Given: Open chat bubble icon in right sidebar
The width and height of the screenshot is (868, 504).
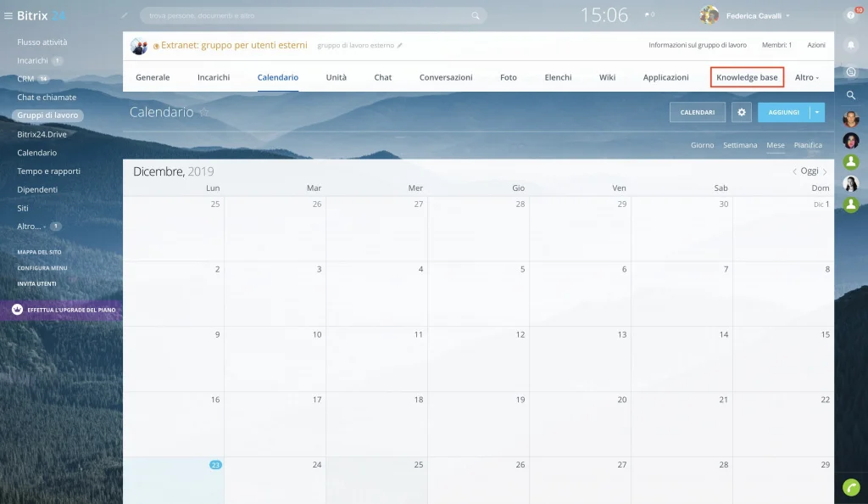Looking at the screenshot, I should pyautogui.click(x=851, y=71).
